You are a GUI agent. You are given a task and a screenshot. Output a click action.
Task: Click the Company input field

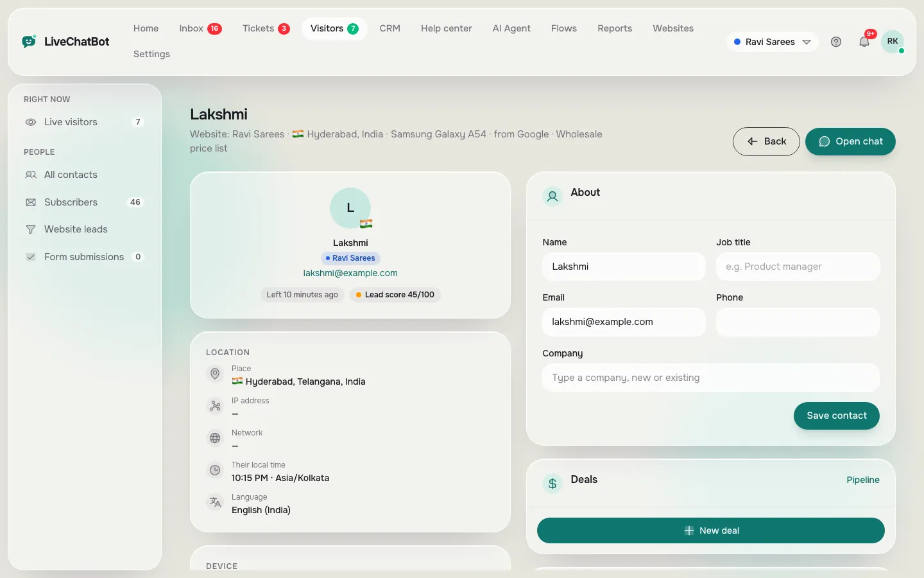[x=711, y=378]
